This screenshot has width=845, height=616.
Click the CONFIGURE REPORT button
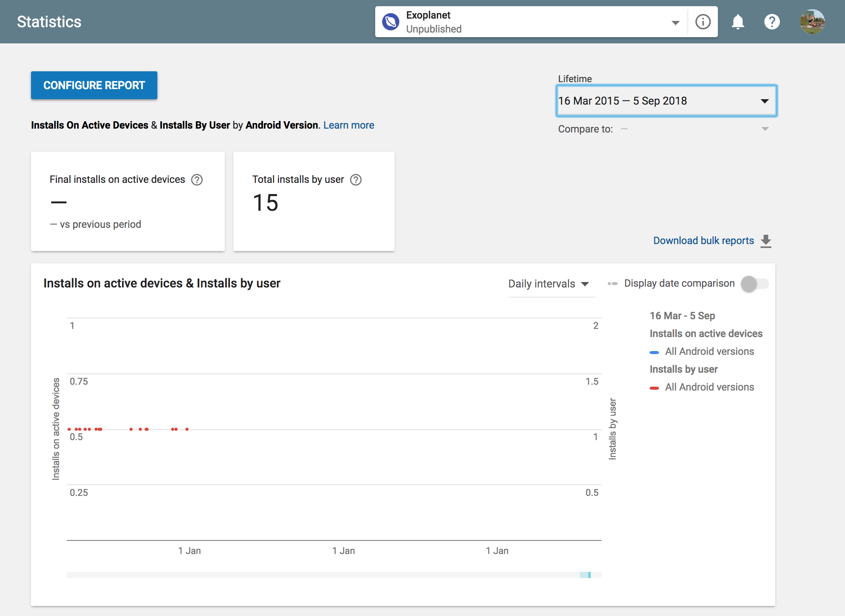94,85
